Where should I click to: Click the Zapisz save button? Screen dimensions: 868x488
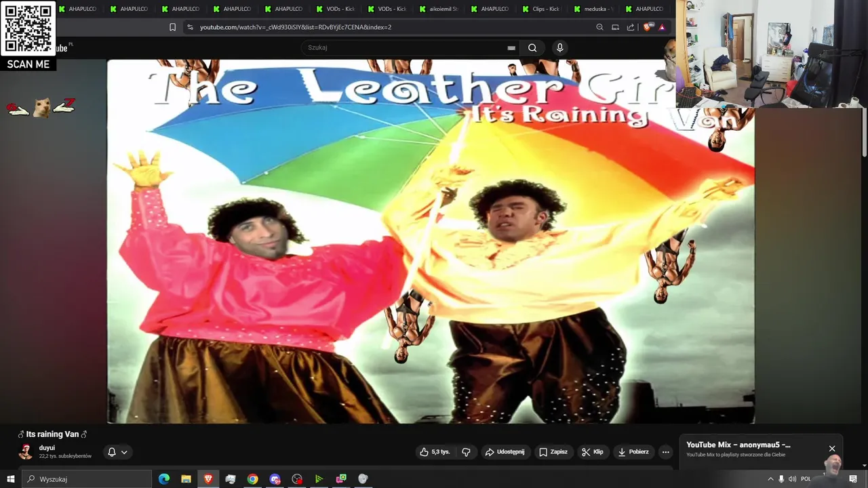[x=553, y=452]
